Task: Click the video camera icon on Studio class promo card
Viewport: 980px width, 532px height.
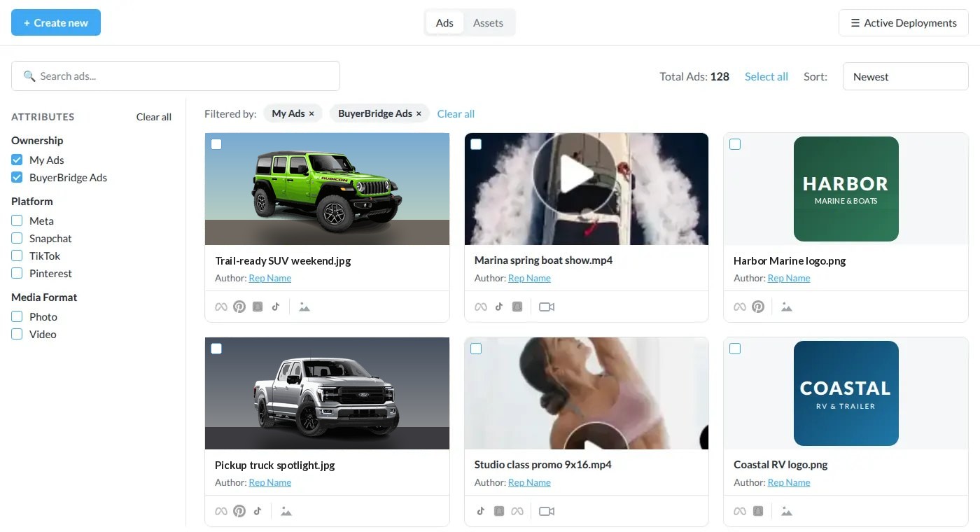Action: (x=547, y=511)
